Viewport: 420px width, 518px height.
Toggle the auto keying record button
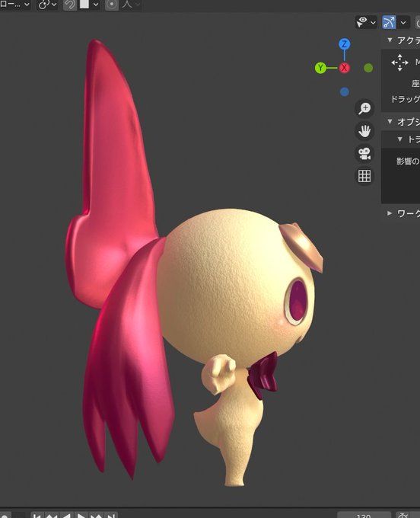(x=5, y=516)
